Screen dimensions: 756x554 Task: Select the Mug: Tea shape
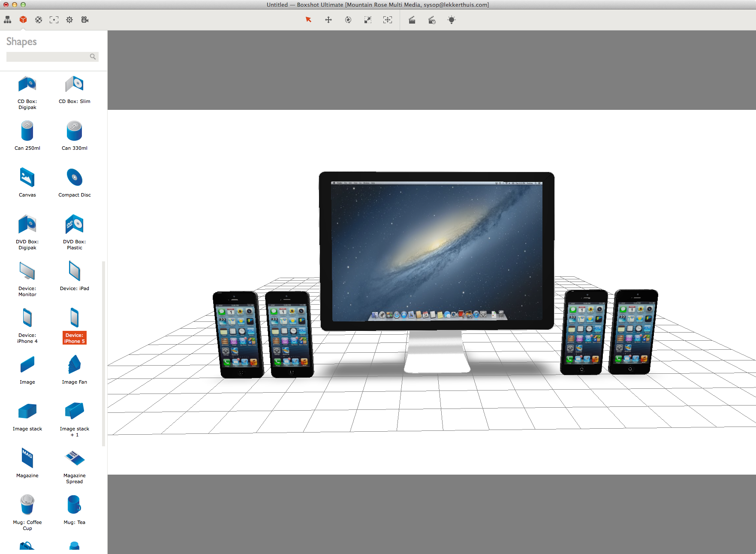click(75, 510)
